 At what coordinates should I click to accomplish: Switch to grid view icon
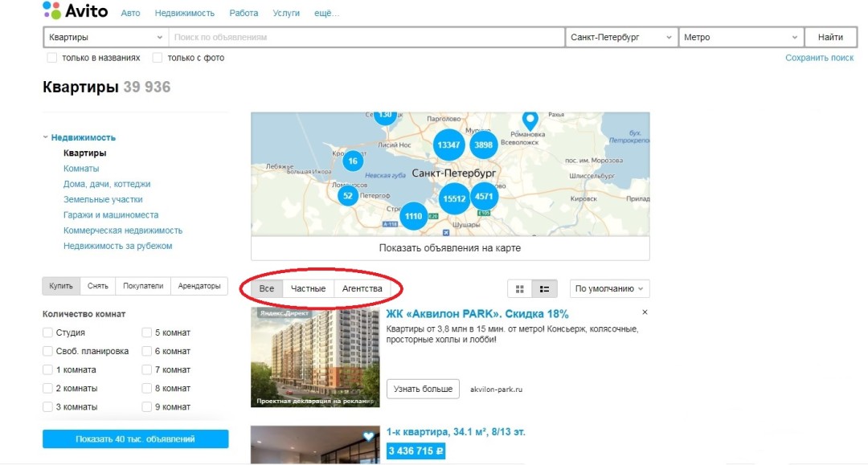520,289
